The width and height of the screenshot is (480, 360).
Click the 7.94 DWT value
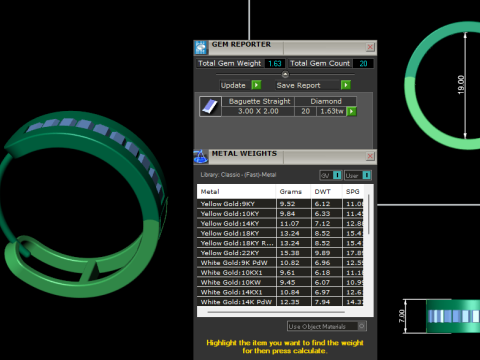pos(322,302)
